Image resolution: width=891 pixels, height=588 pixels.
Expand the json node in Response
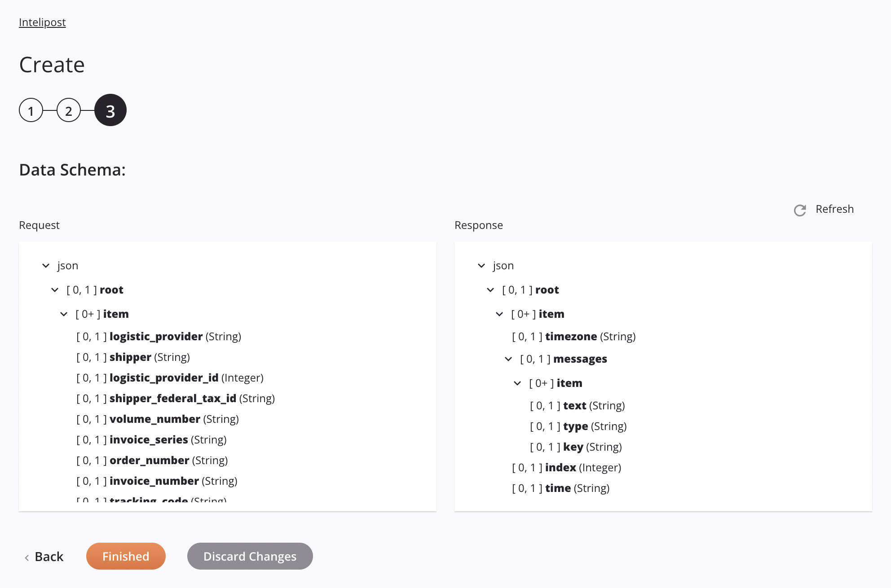481,265
